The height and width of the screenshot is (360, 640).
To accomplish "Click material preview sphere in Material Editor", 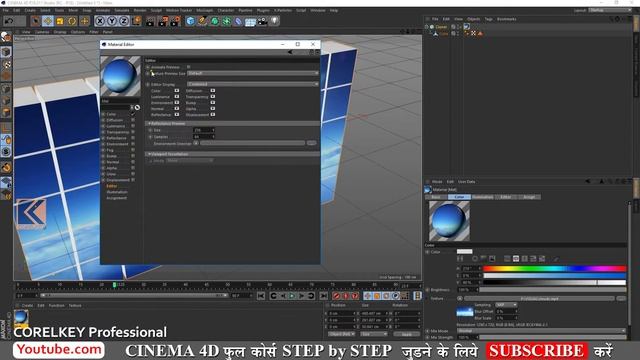I will click(120, 76).
